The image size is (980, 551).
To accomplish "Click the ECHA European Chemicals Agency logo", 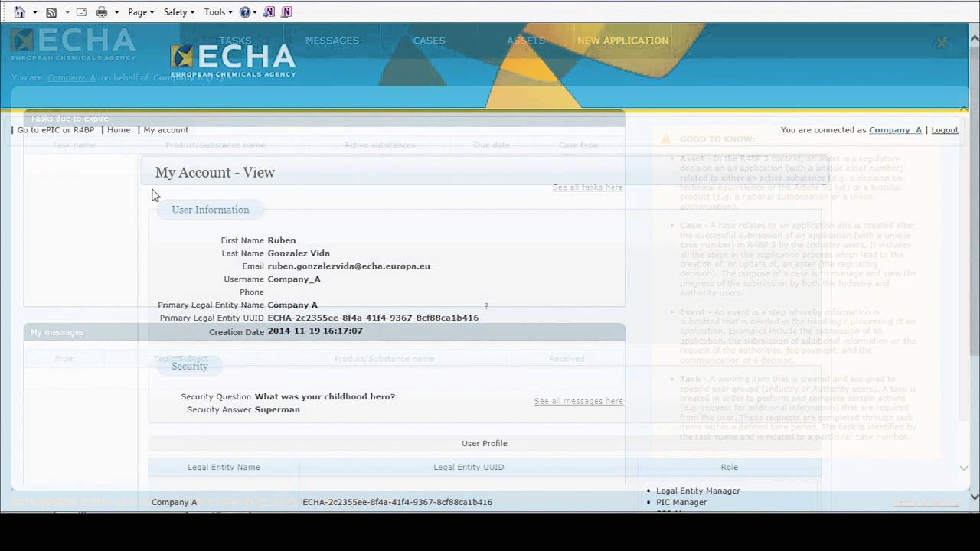I will (233, 61).
